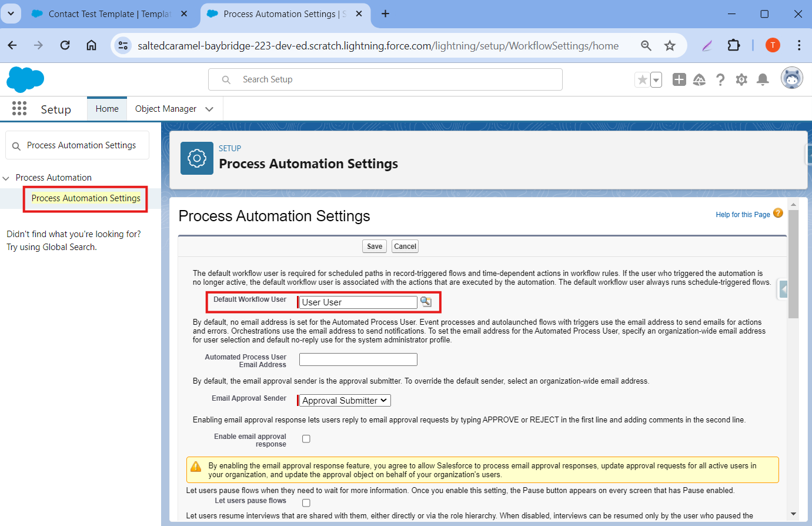
Task: Enable email approval response checkbox
Action: (306, 439)
